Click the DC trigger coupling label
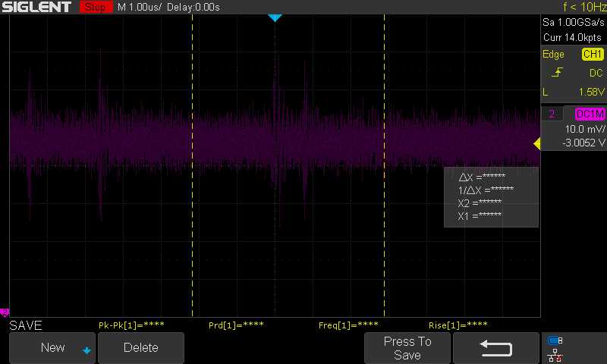Viewport: 607px width, 364px height. (596, 73)
